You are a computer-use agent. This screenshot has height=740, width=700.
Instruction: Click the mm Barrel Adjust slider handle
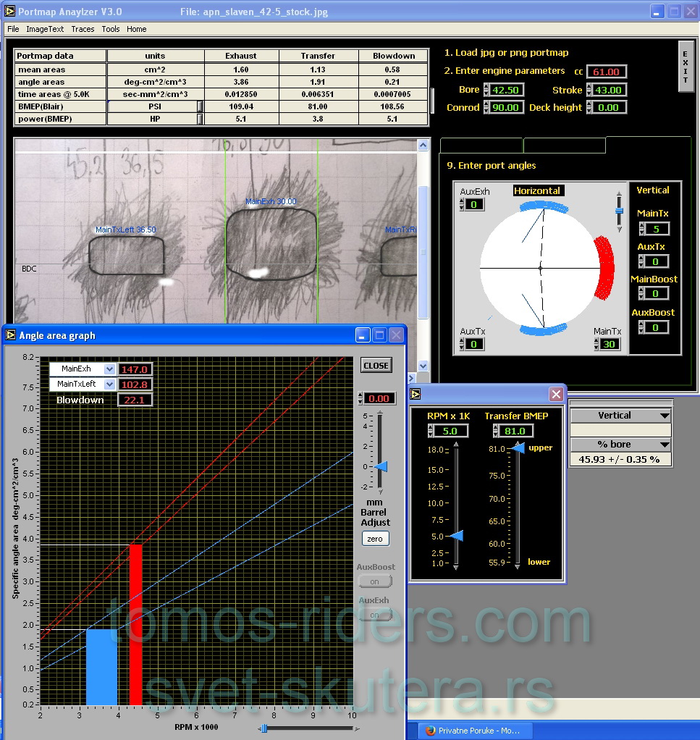click(381, 467)
